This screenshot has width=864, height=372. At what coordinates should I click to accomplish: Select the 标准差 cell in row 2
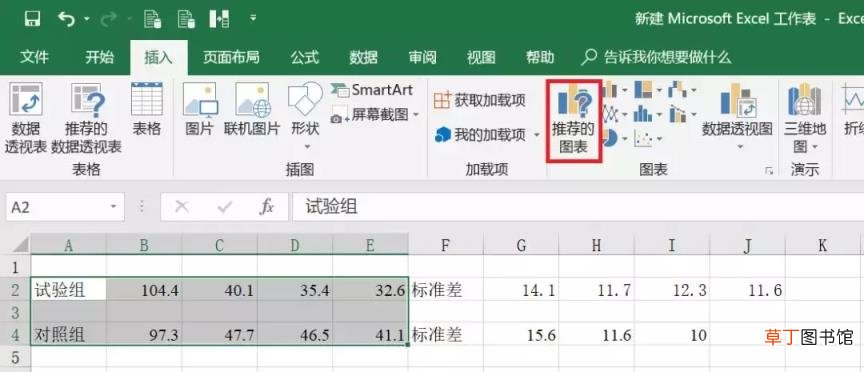pos(446,290)
